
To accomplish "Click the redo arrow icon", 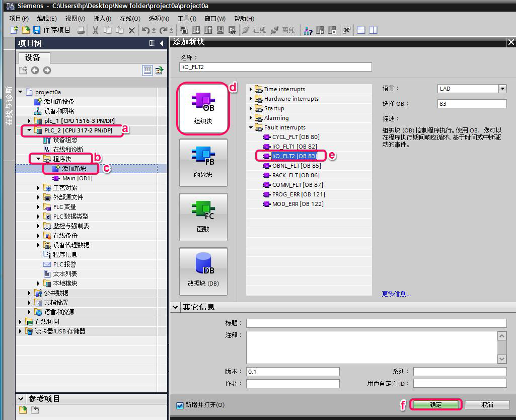I will pyautogui.click(x=164, y=30).
